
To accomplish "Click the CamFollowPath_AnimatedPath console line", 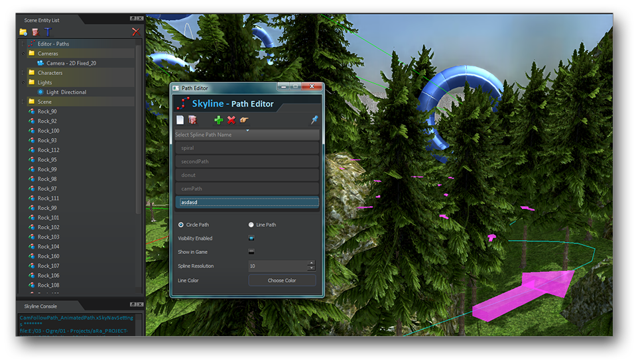I will [76, 318].
